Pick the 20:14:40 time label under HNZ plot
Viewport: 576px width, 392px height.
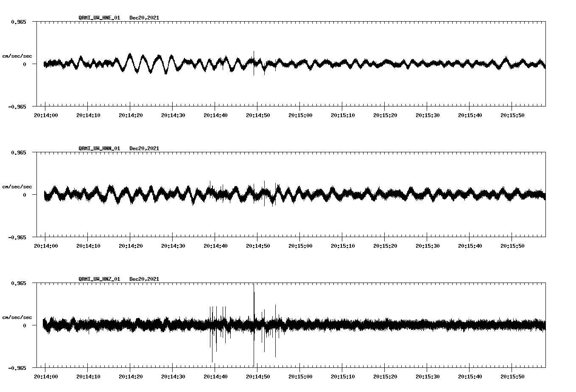click(x=215, y=377)
